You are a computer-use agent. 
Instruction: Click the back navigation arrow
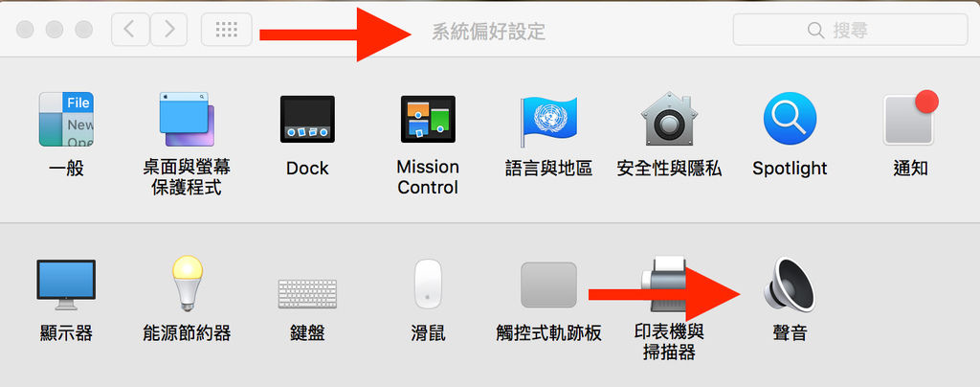pos(130,30)
